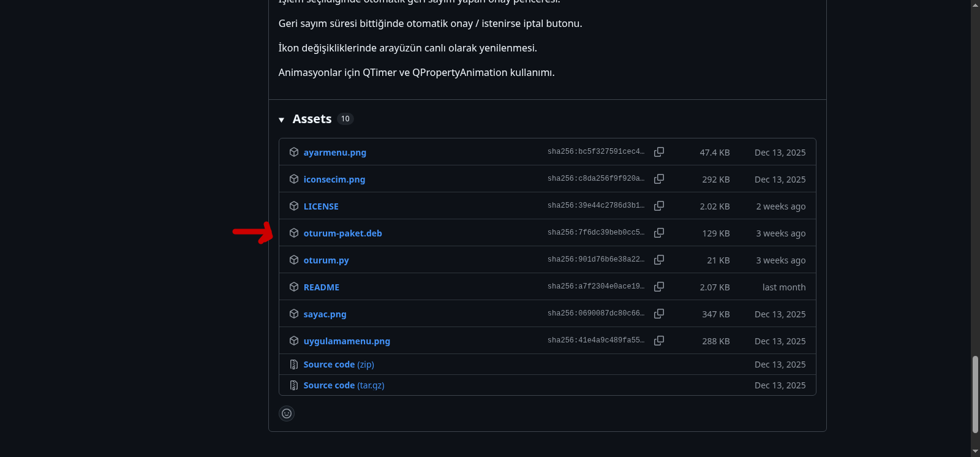Screen dimensions: 980x457
Task: Copy SHA256 hash for LICENSE asset
Action: 659,206
